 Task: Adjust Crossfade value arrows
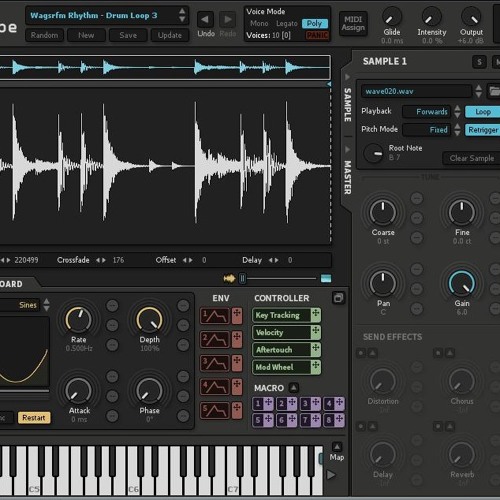(x=101, y=260)
